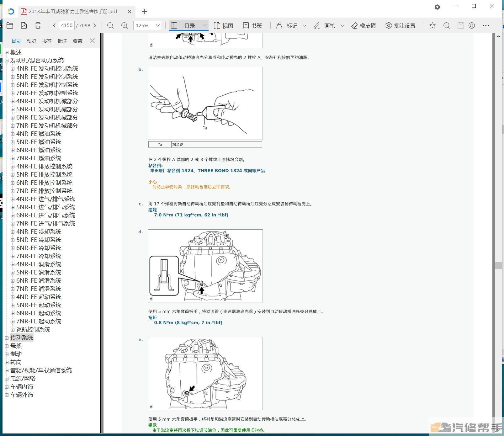Select the 橡皮擦 eraser tool

tap(363, 26)
